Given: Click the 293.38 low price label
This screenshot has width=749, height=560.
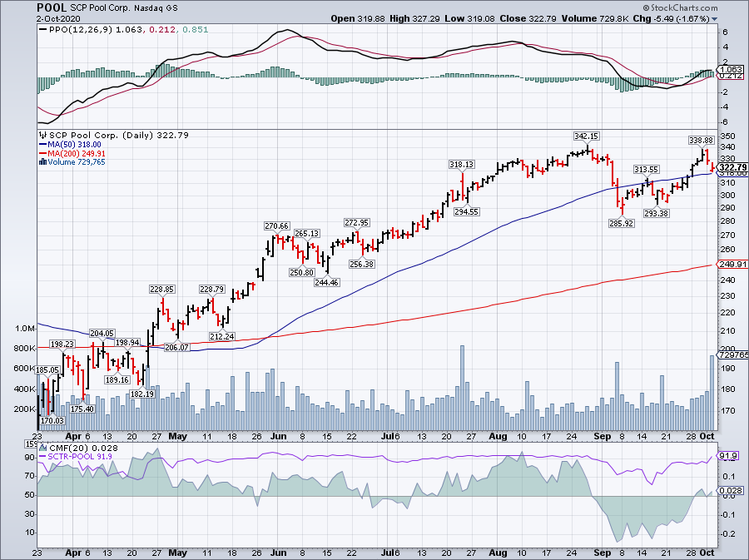Looking at the screenshot, I should (x=656, y=213).
